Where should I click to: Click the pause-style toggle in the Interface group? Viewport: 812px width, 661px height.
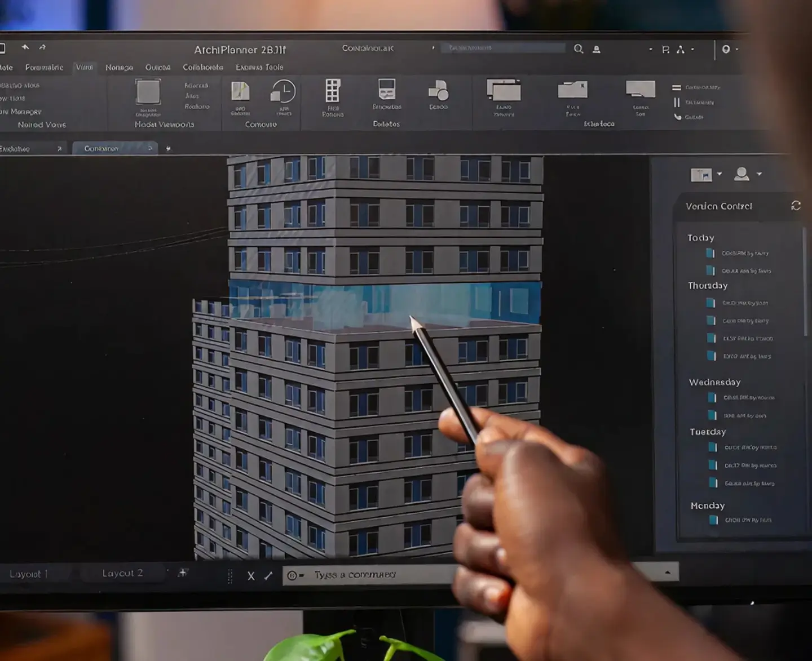click(x=676, y=102)
